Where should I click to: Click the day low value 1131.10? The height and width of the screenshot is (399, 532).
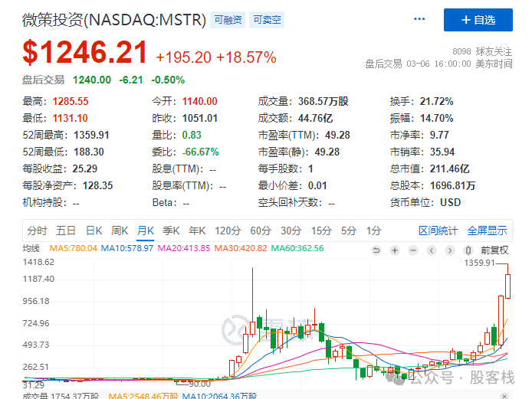71,118
